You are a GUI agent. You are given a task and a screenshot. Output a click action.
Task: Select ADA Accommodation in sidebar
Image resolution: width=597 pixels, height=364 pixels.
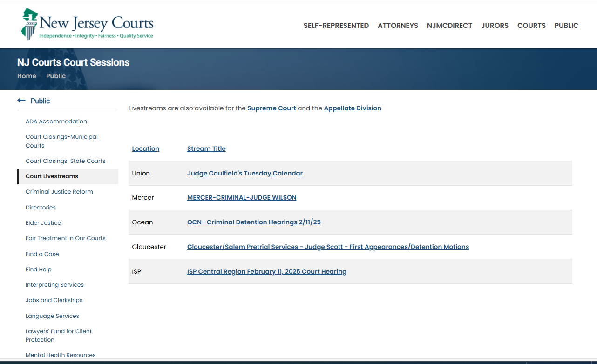(56, 121)
